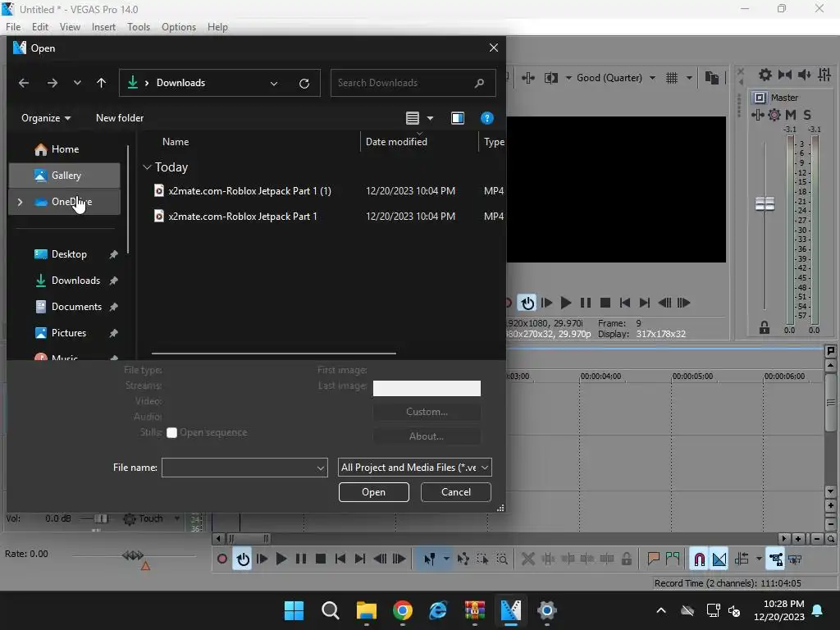Open Master FX gear icon under Master
Screen dimensions: 840x630
[757, 115]
